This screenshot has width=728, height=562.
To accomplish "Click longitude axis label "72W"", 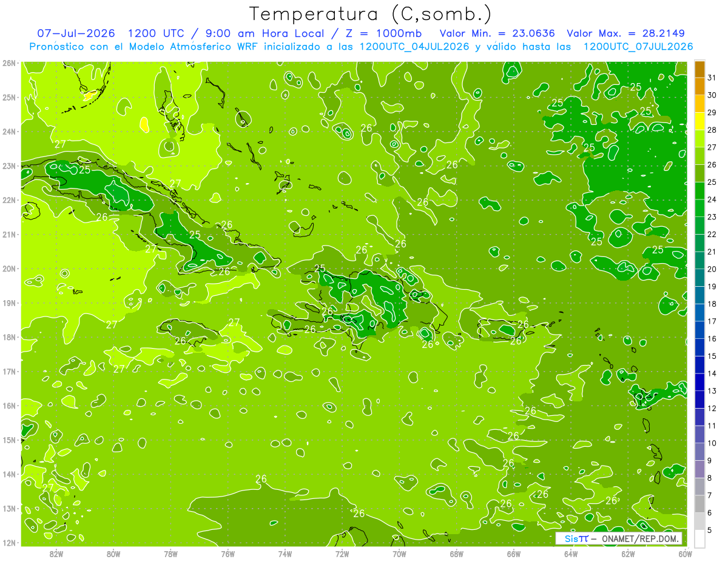I will (342, 554).
